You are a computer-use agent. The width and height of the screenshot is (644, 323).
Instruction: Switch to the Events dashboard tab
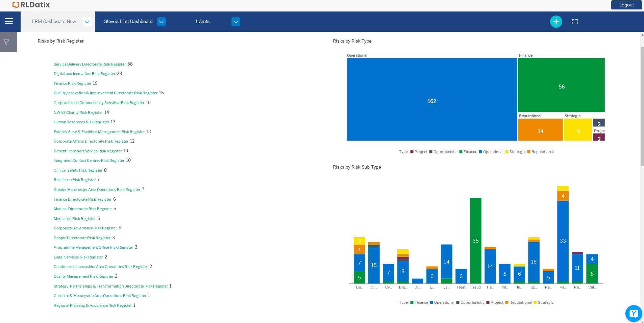click(x=203, y=21)
